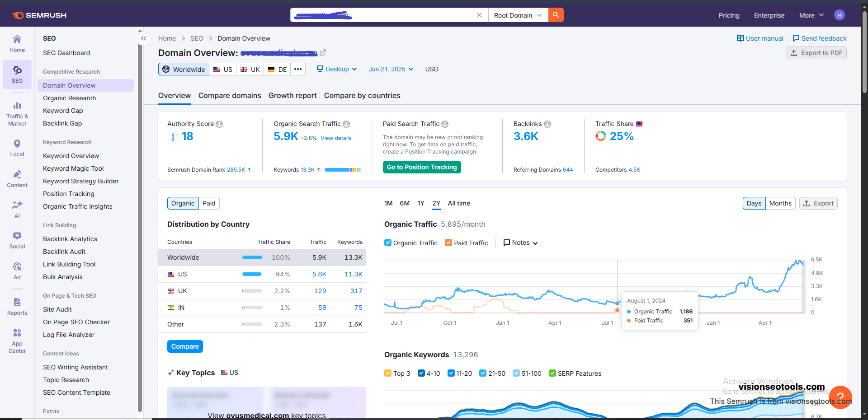Toggle the SERP Features checkbox
This screenshot has width=868, height=420.
pos(552,373)
